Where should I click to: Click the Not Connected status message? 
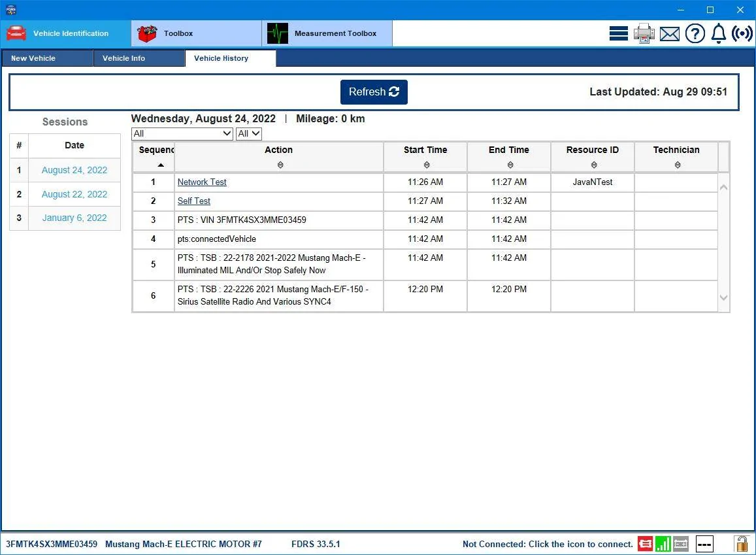(548, 544)
